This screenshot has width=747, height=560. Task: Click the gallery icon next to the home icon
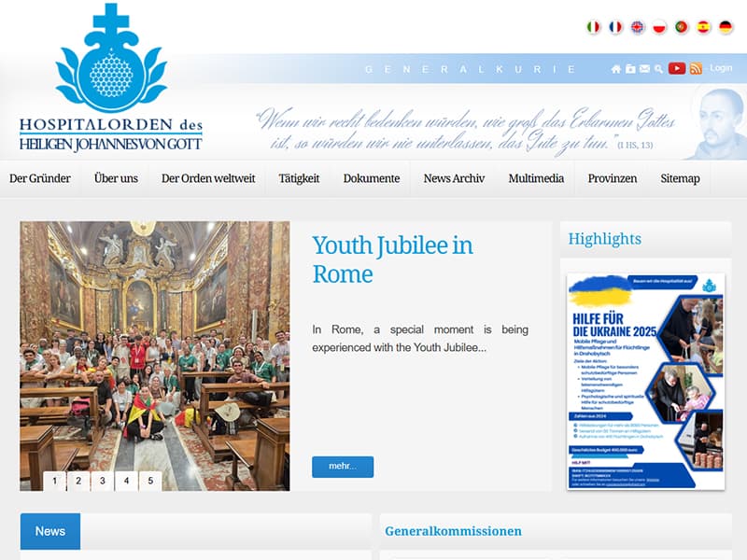tap(629, 67)
